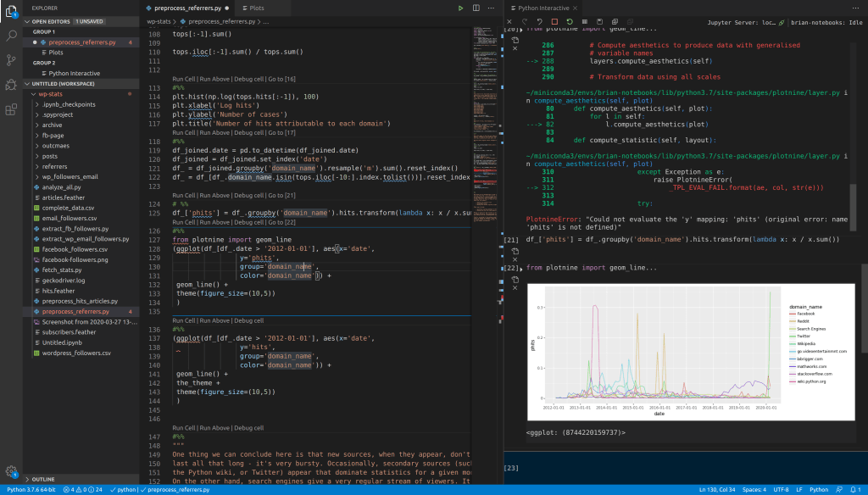
Task: Run the current file with play button
Action: (x=460, y=8)
